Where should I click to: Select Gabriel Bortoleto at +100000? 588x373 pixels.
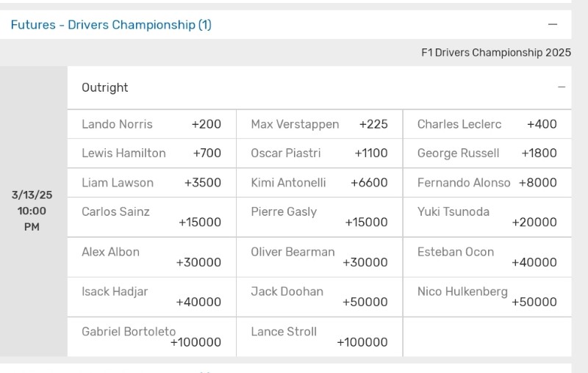(152, 337)
